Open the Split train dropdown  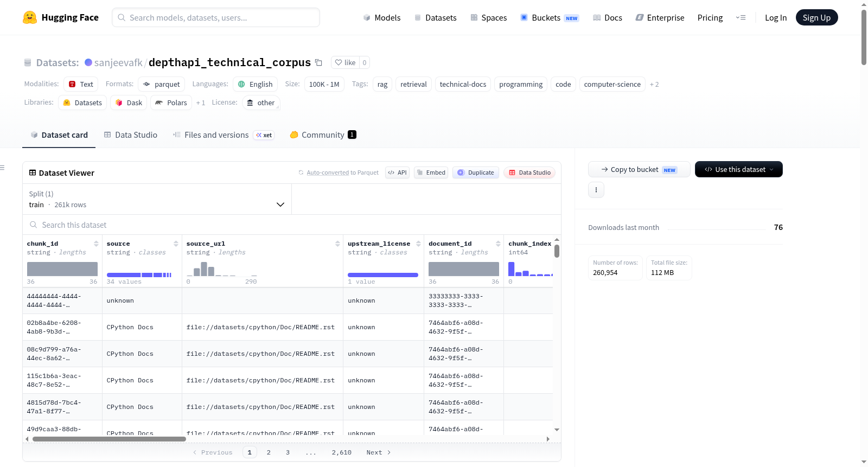pyautogui.click(x=157, y=199)
